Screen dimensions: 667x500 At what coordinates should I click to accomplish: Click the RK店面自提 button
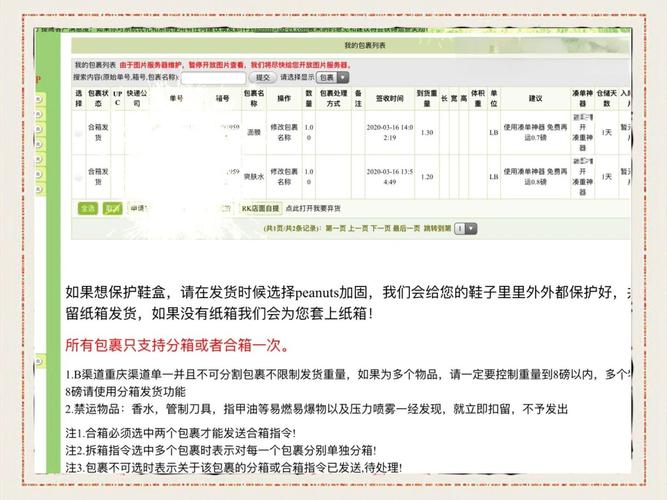pos(260,209)
